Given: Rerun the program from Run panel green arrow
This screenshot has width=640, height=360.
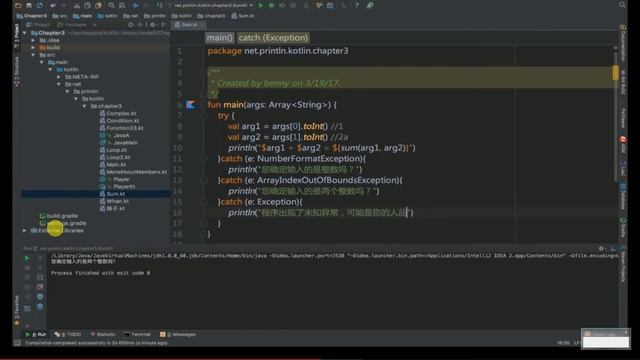Looking at the screenshot, I should point(27,258).
